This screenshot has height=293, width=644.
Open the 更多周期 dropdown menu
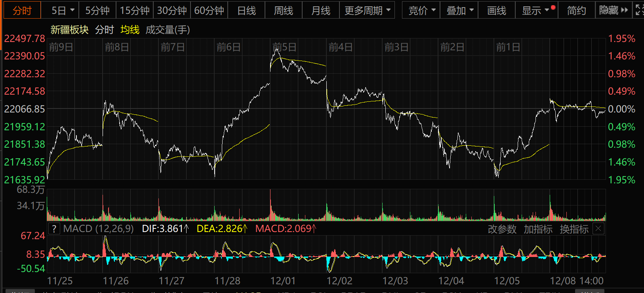(367, 10)
